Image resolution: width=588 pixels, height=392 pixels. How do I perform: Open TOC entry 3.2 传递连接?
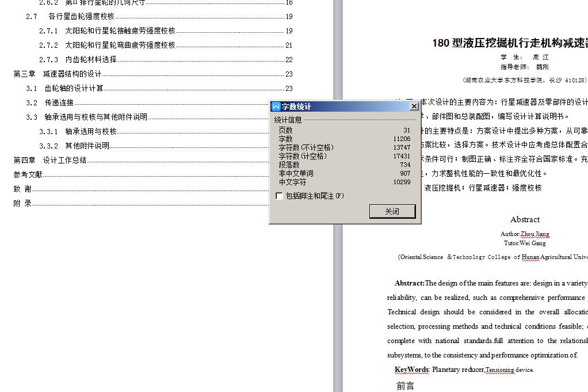(147, 103)
